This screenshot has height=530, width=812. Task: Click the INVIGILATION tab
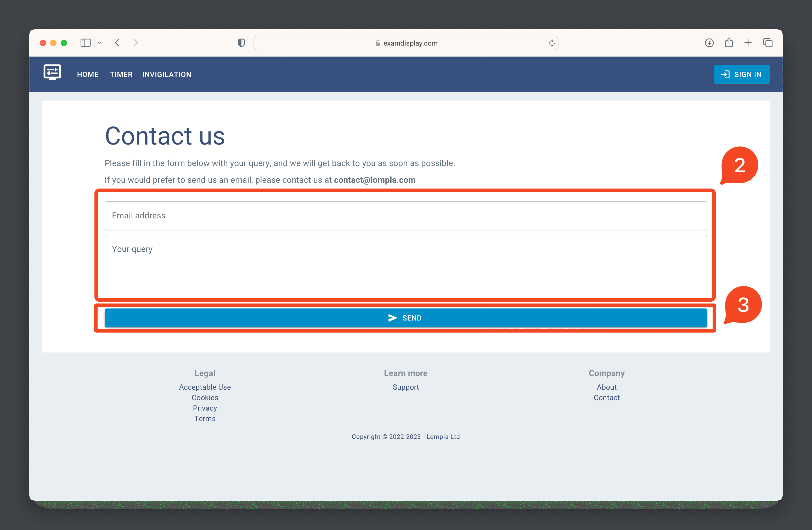point(166,75)
